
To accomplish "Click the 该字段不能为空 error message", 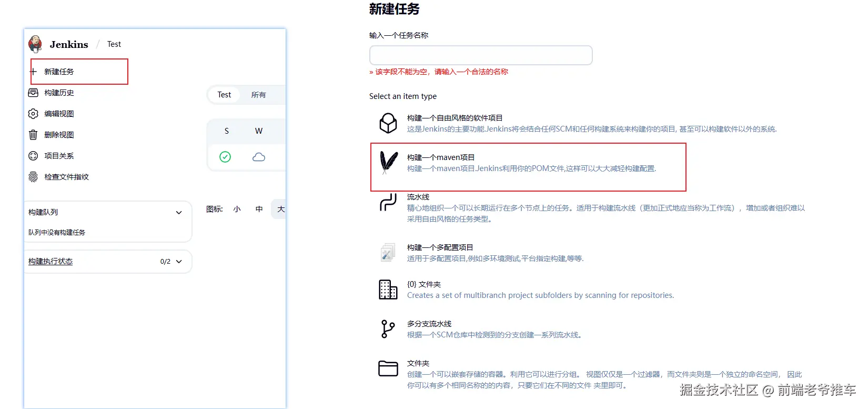I will click(439, 72).
